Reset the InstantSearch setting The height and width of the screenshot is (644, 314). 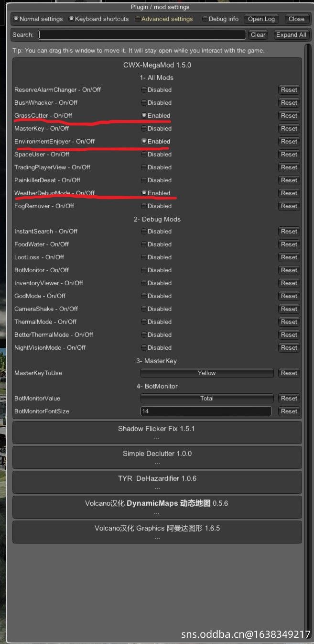[289, 232]
